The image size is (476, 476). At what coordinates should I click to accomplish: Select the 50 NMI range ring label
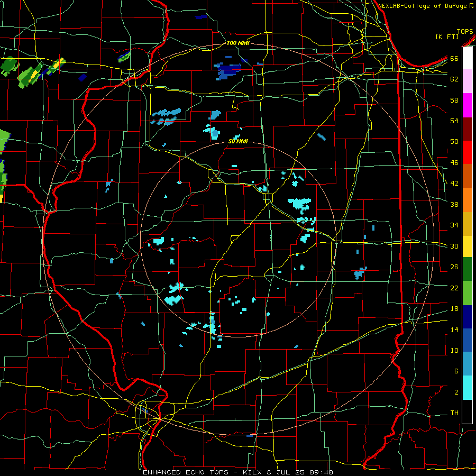[x=238, y=141]
